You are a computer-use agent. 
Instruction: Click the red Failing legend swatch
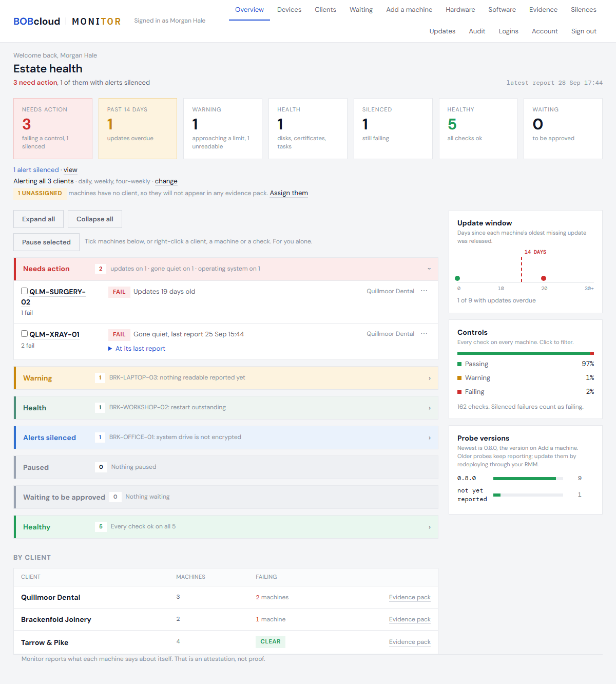pos(459,392)
